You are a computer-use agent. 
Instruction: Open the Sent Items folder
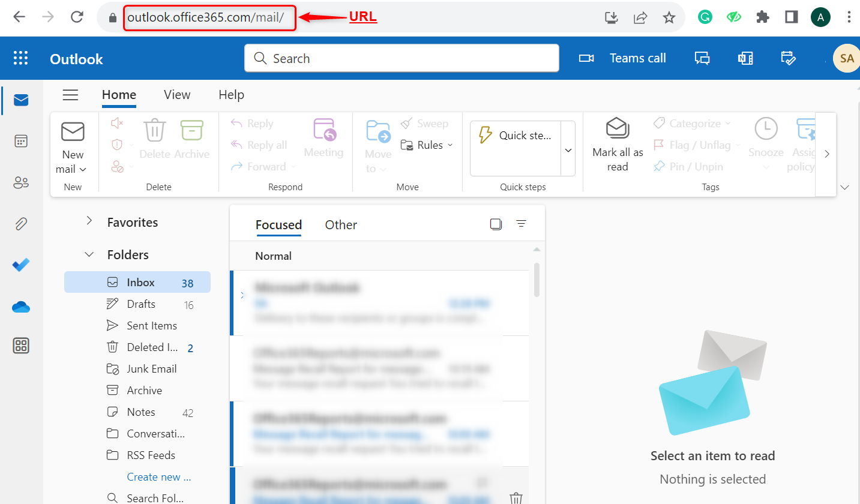click(x=137, y=326)
